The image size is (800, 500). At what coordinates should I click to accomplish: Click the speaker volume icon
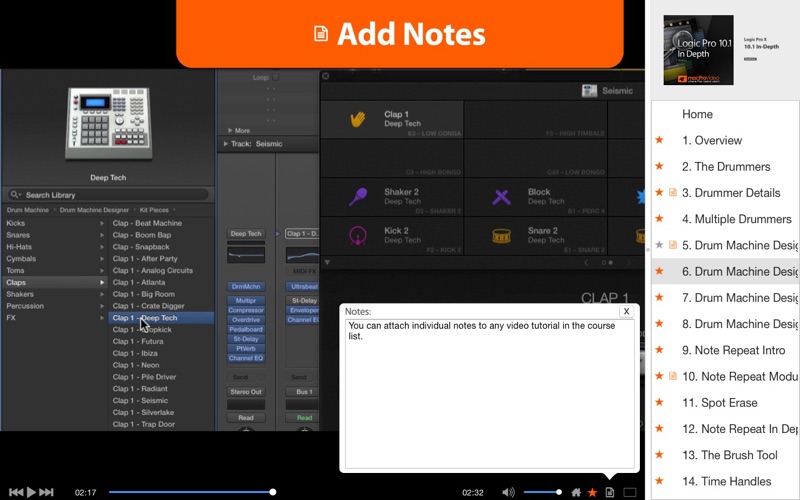[508, 492]
